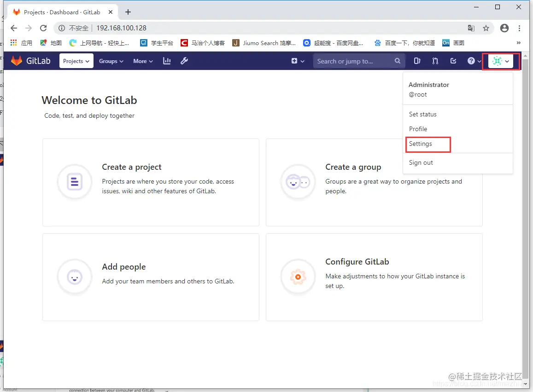Open the 画图 bookmark
533x392 pixels.
453,43
